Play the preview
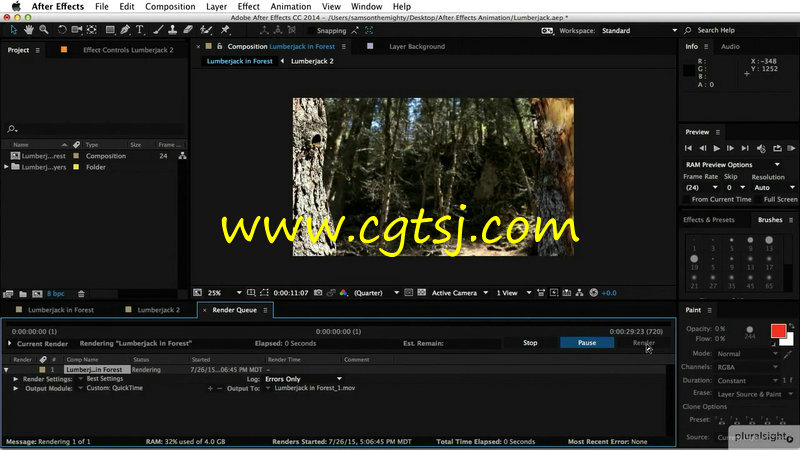 pos(716,148)
